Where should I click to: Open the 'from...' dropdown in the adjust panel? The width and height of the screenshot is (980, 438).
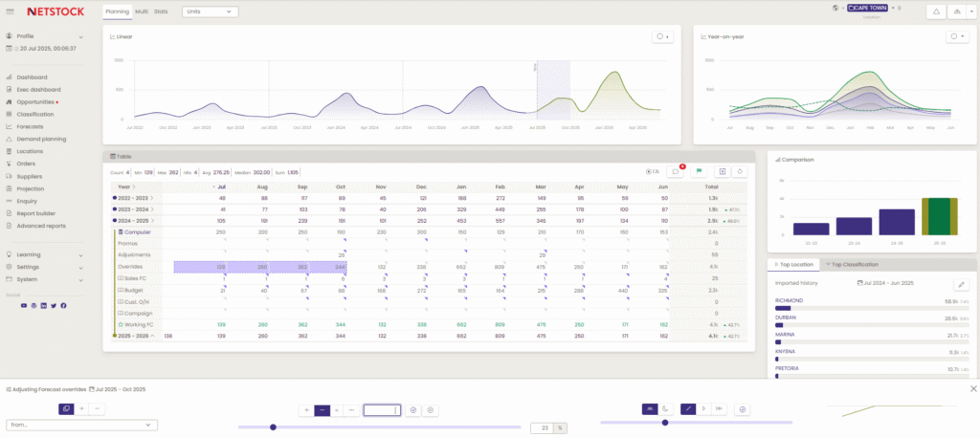point(82,425)
